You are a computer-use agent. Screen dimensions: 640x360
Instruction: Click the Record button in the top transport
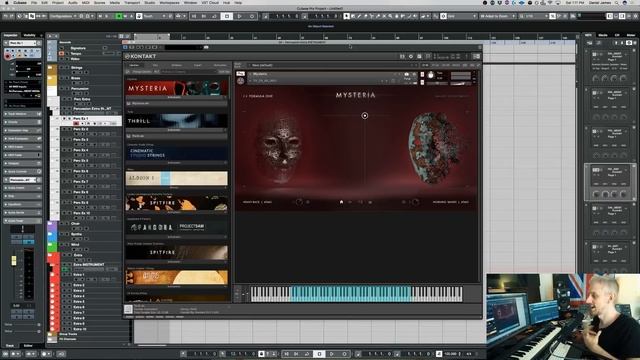(252, 16)
